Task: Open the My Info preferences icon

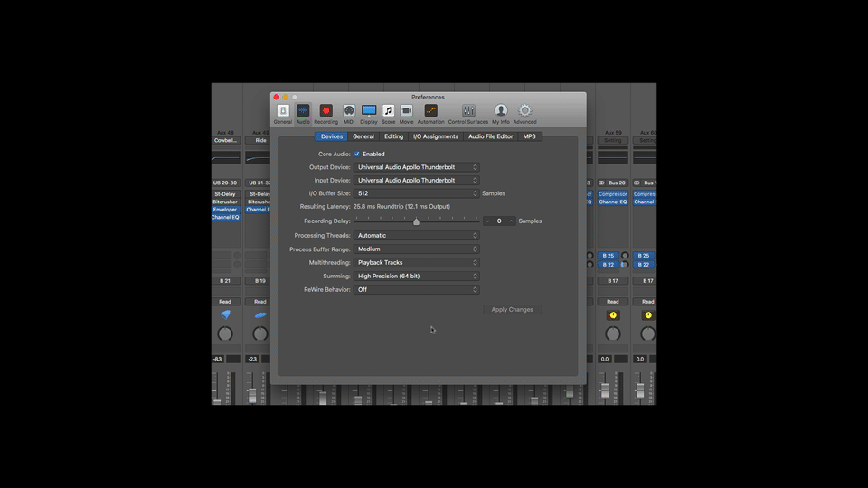Action: [x=500, y=110]
